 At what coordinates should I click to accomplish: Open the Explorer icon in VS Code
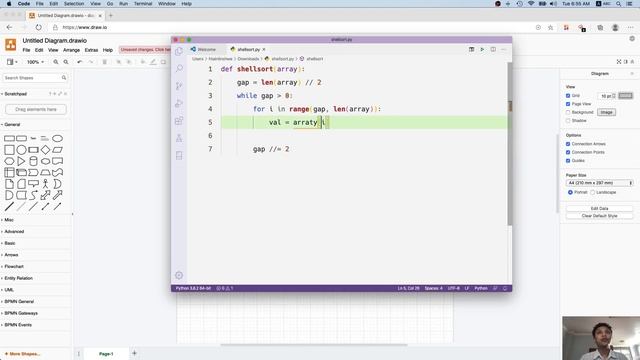coord(179,51)
